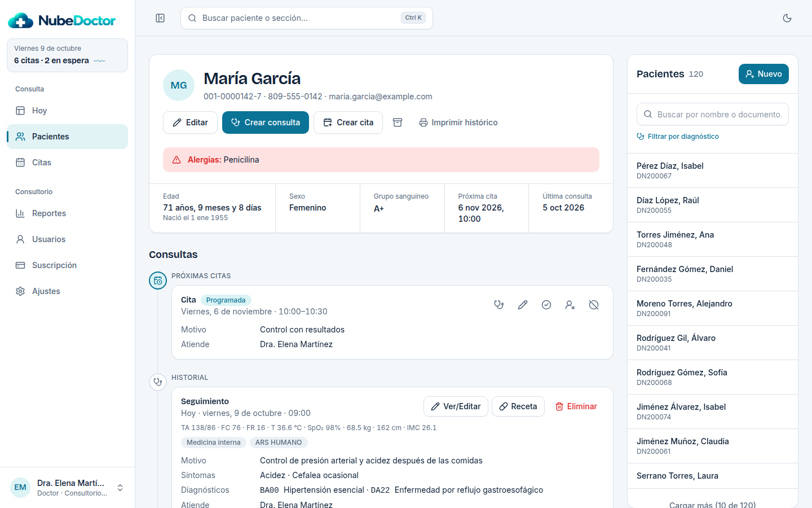Click the Editar button for María García
812x508 pixels.
(190, 122)
